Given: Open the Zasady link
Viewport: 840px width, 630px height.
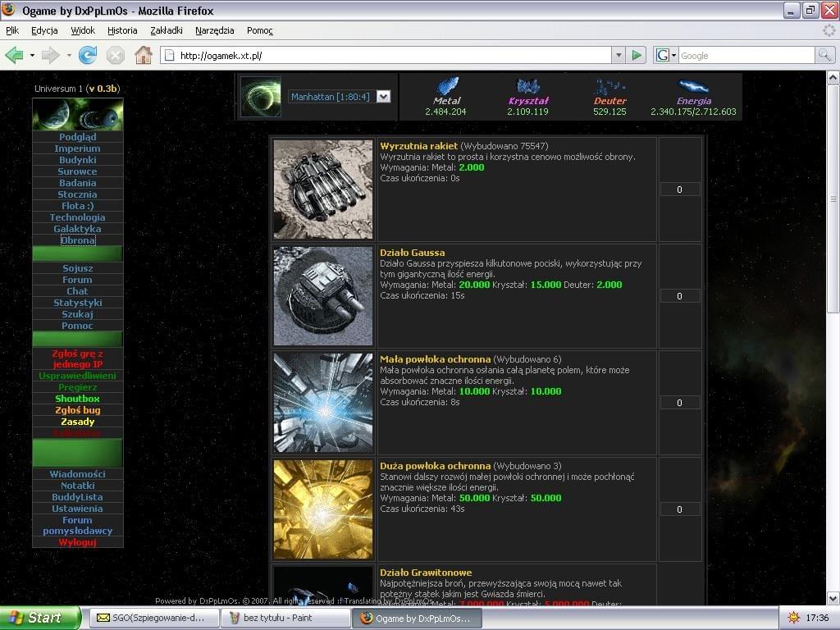Looking at the screenshot, I should [78, 422].
